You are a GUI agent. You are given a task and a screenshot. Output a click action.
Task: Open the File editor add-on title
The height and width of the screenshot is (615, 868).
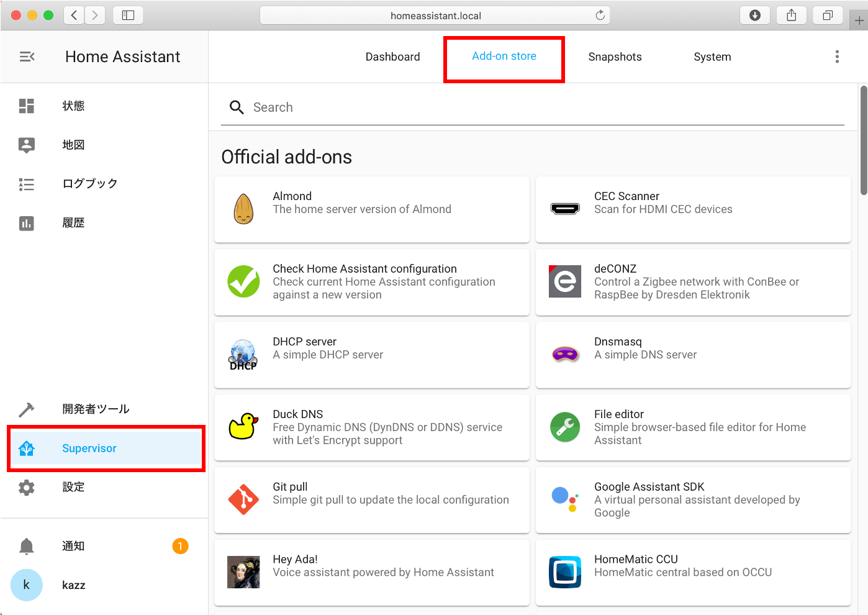coord(619,414)
